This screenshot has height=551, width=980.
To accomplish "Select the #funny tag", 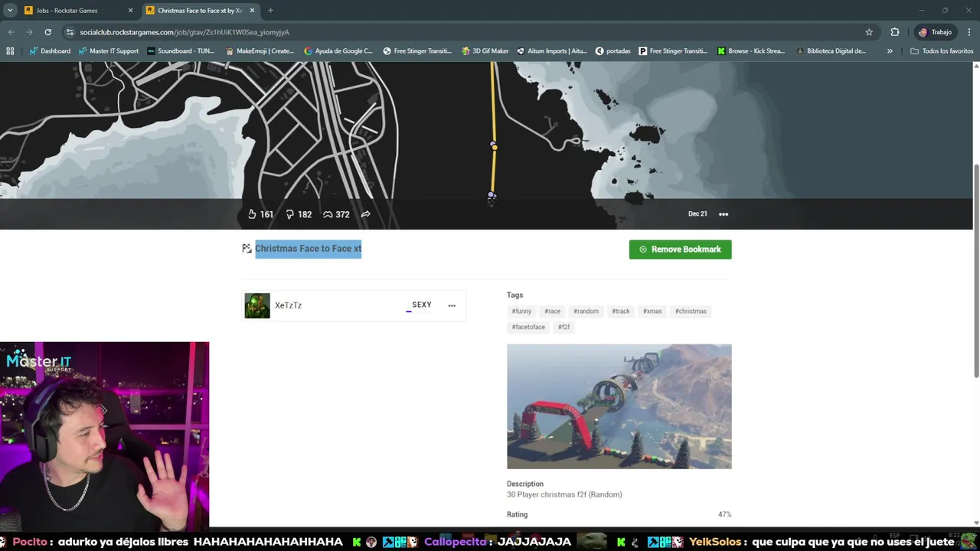I will (521, 311).
